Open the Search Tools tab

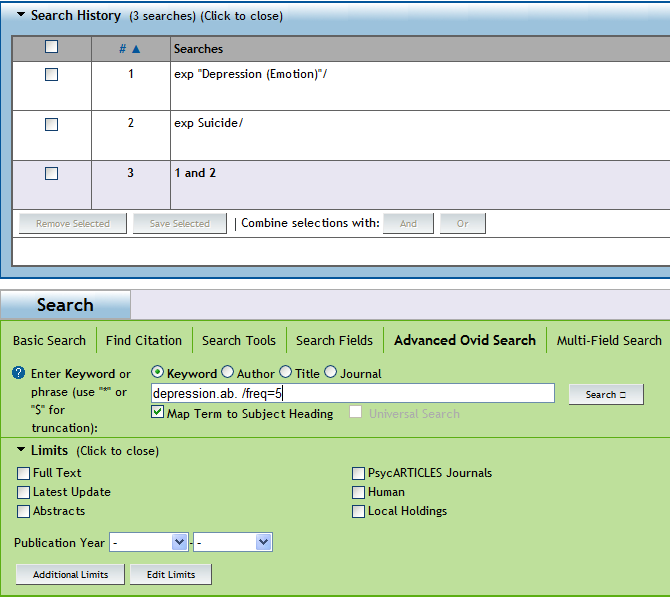[x=239, y=340]
